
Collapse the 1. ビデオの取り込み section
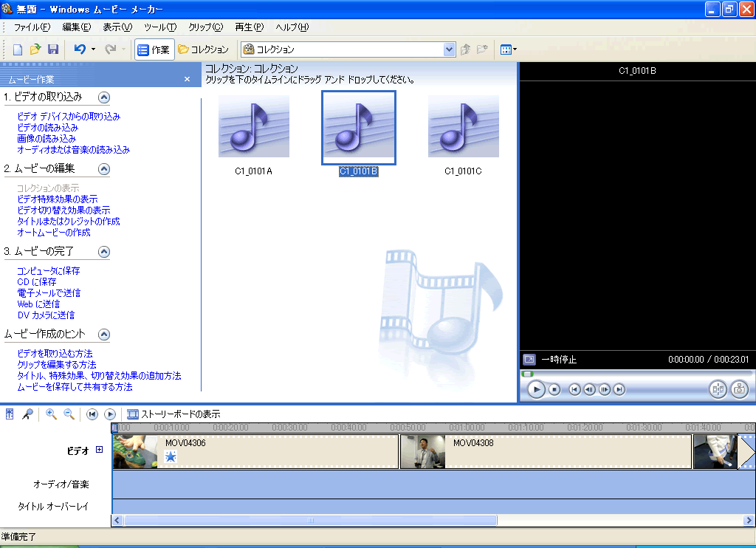[x=104, y=97]
